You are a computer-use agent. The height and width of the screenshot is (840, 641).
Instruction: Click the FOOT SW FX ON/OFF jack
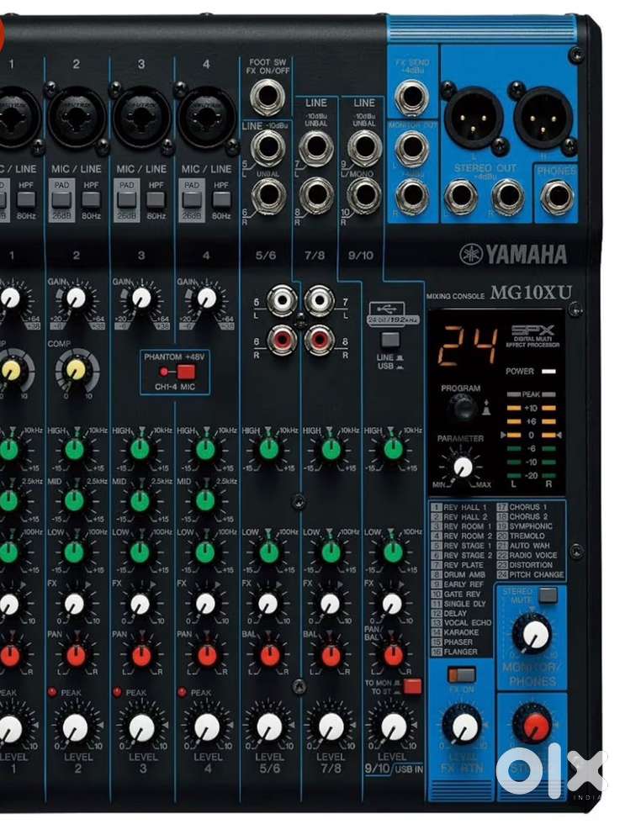[x=266, y=98]
